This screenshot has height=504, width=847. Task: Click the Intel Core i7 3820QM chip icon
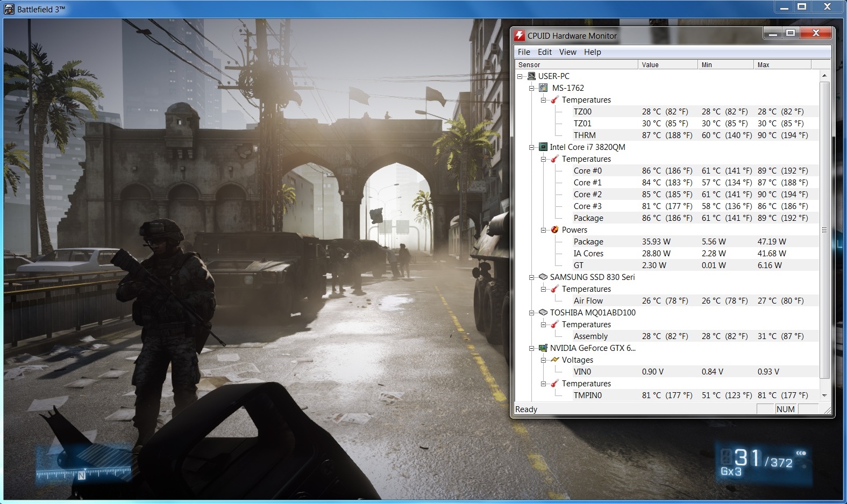543,147
